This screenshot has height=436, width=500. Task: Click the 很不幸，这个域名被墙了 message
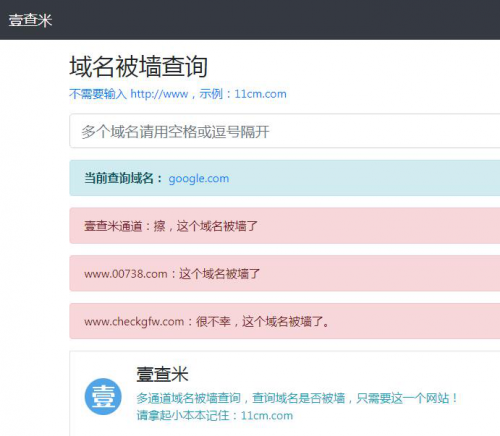click(x=262, y=322)
